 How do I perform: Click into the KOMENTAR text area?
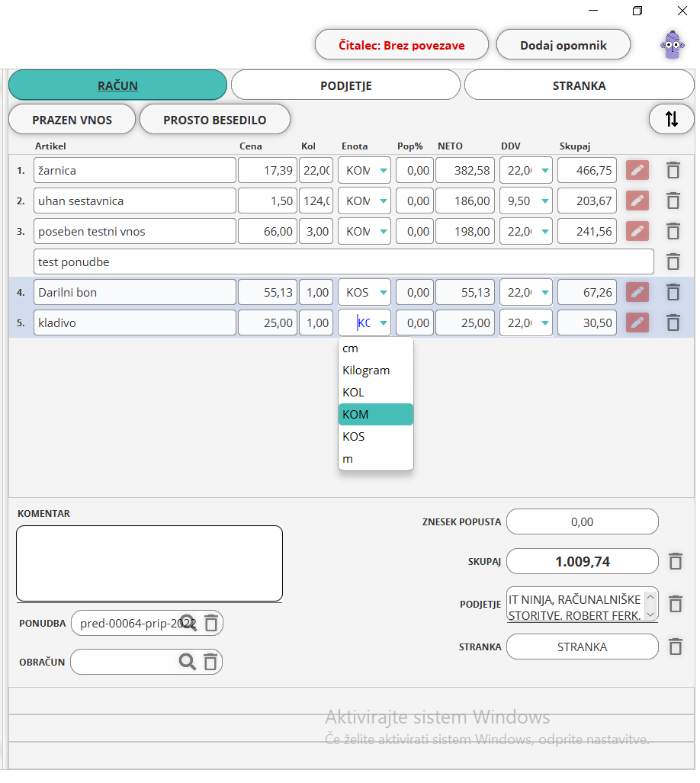(149, 563)
